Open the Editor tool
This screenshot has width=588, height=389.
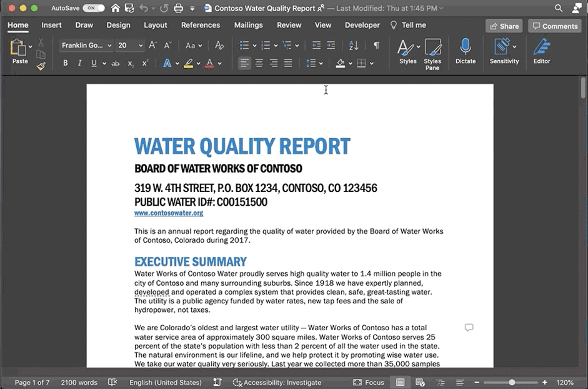pos(541,48)
